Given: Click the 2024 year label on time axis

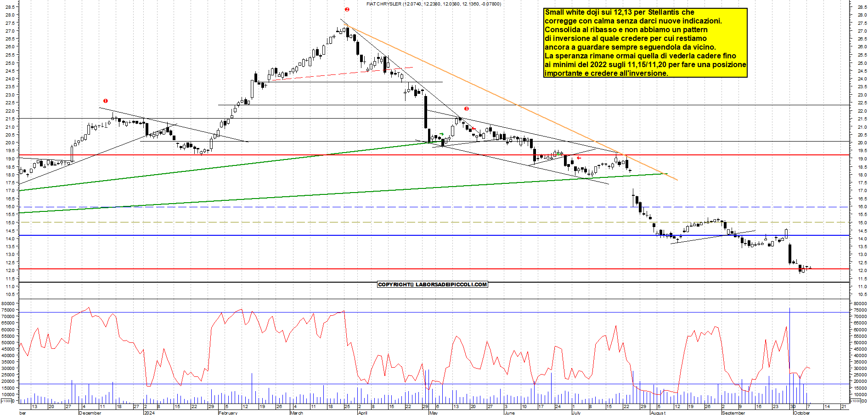Looking at the screenshot, I should point(149,413).
